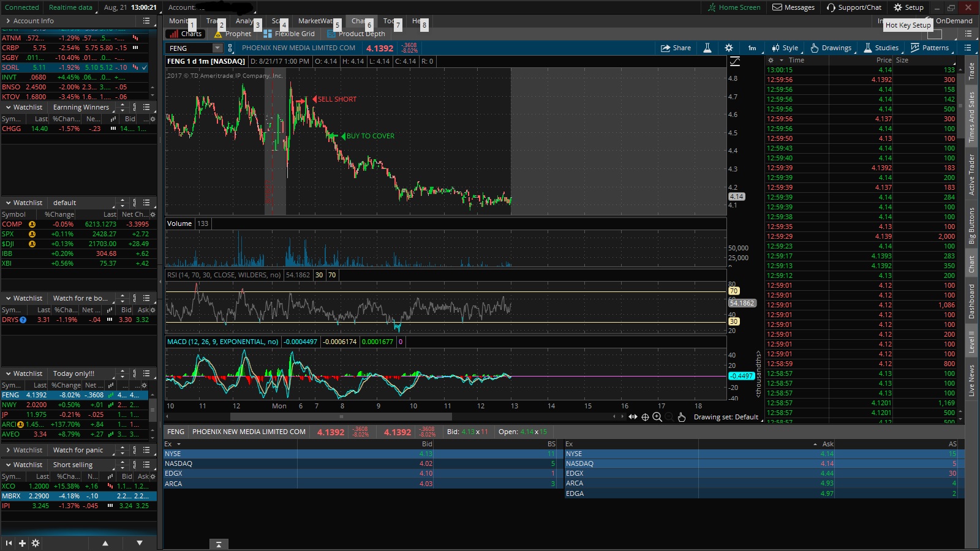The height and width of the screenshot is (551, 980).
Task: Click the crosshair cursor icon below chart
Action: pyautogui.click(x=645, y=417)
